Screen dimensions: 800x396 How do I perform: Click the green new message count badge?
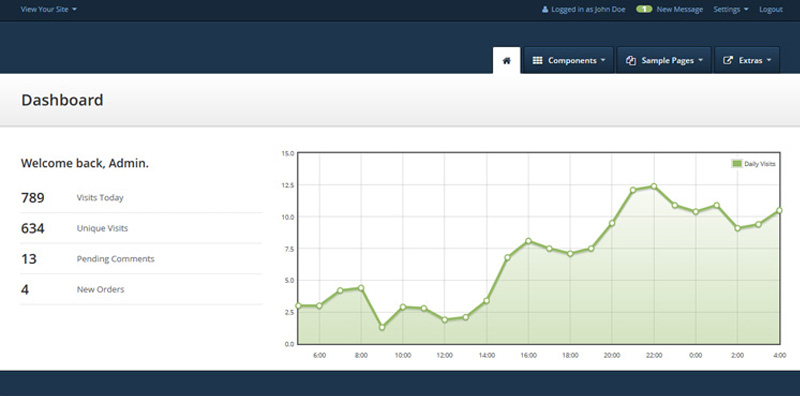644,9
